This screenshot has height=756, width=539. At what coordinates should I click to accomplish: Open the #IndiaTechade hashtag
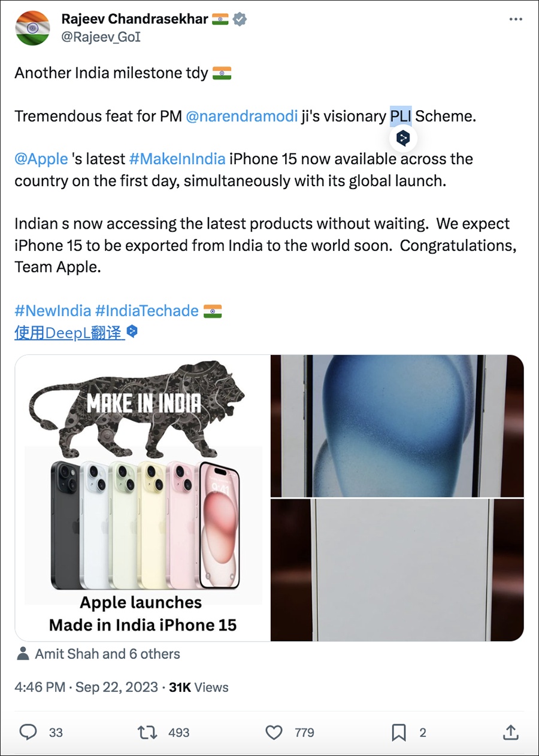pyautogui.click(x=147, y=311)
